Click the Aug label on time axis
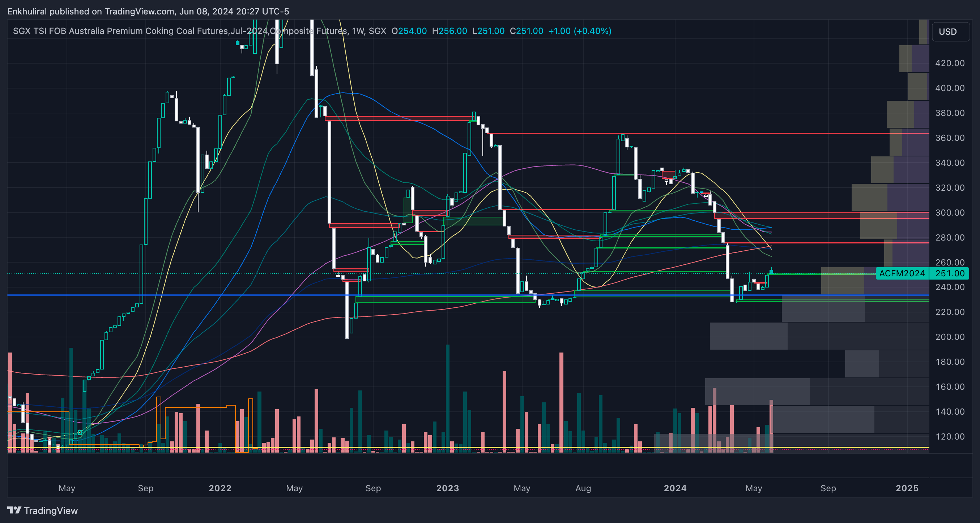Screen dimensions: 980x523 (x=583, y=488)
